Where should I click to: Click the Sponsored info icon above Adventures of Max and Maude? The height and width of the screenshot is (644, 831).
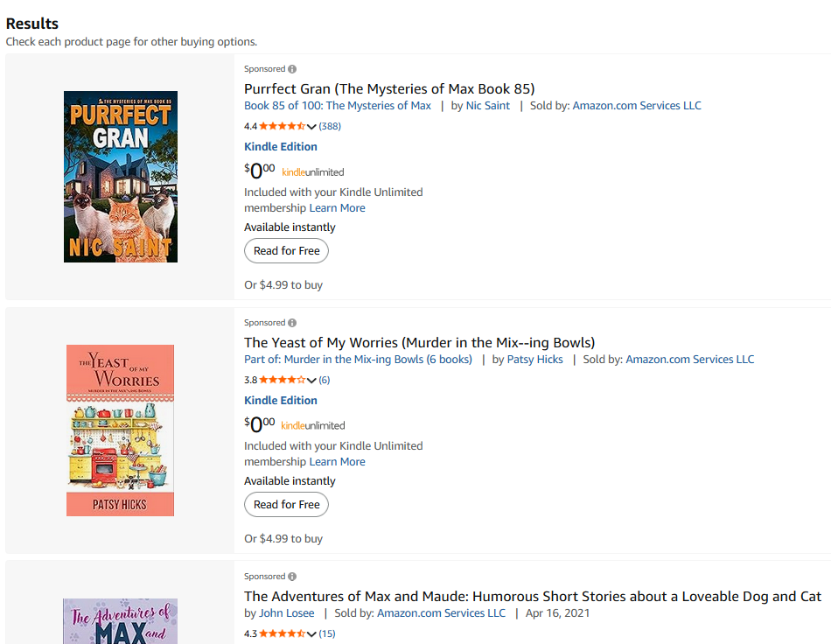tap(292, 577)
